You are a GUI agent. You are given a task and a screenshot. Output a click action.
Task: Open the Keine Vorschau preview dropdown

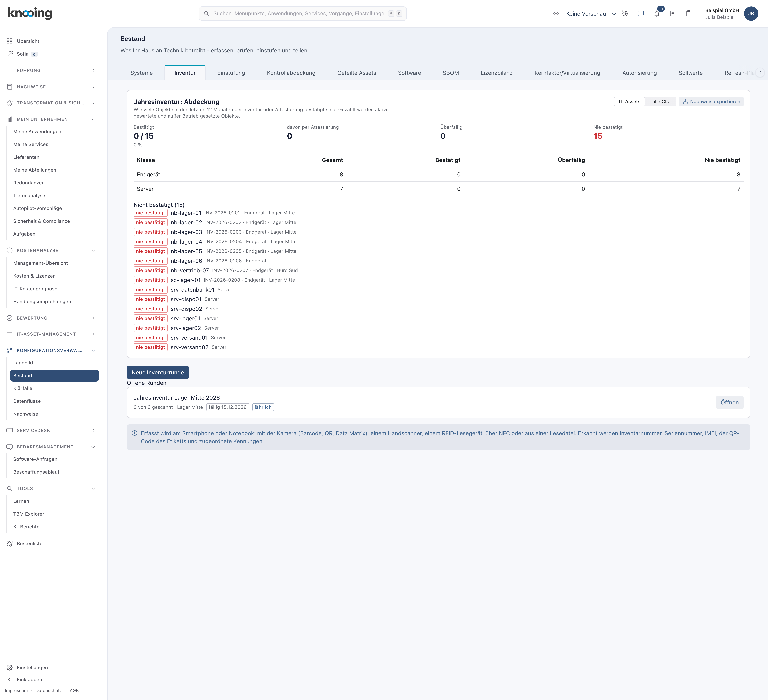pos(585,14)
